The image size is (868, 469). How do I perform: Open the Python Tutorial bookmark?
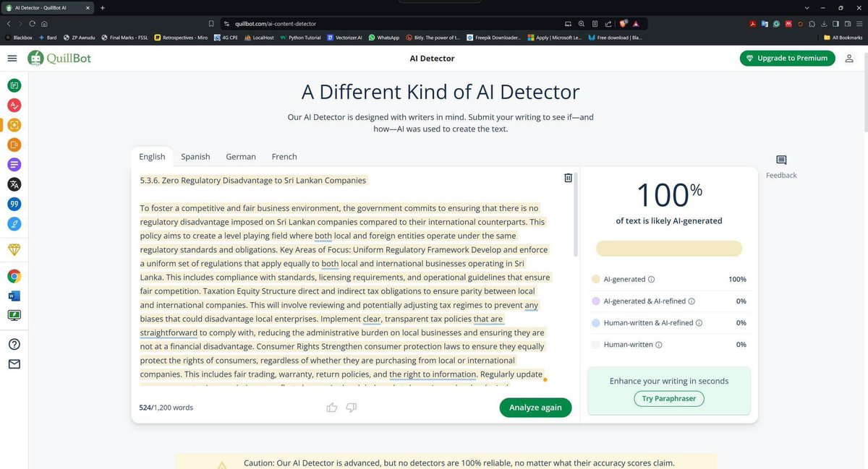point(300,37)
